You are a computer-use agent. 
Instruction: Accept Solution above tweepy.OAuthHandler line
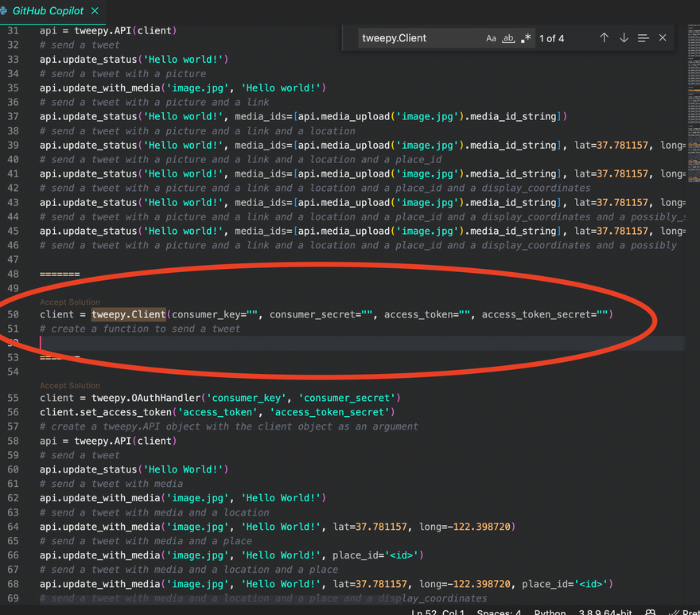click(x=70, y=386)
